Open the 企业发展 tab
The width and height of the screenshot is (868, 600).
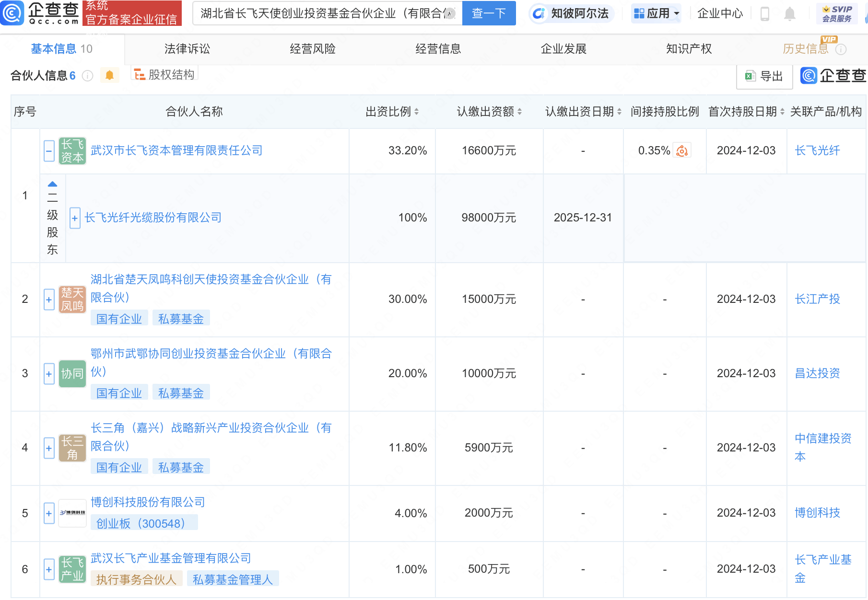click(563, 49)
